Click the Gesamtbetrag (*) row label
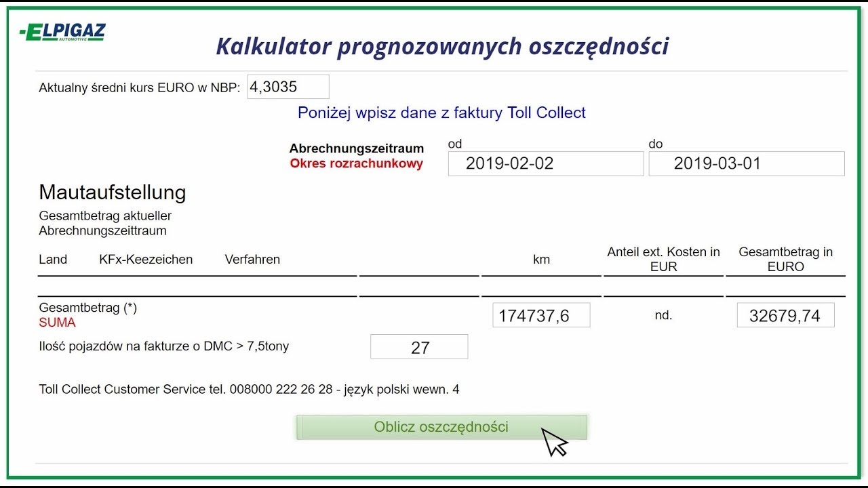This screenshot has width=868, height=488. [x=87, y=308]
